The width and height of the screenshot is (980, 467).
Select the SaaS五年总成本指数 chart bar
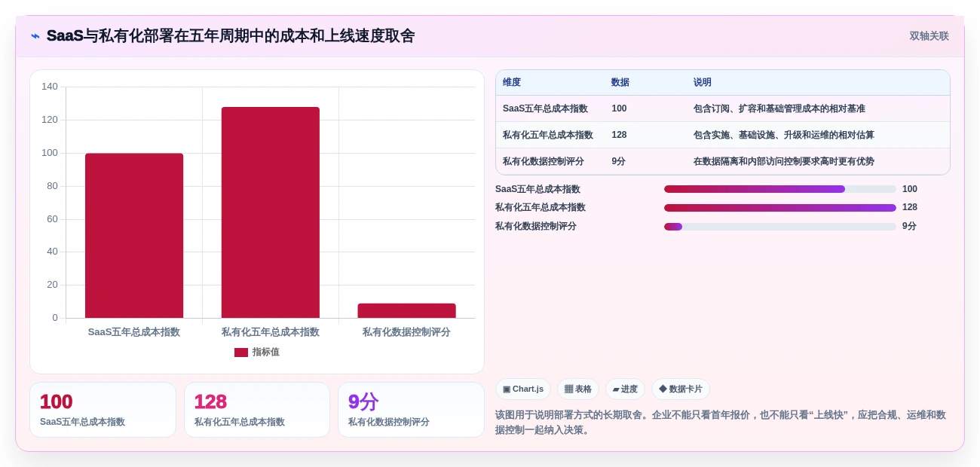click(x=134, y=236)
